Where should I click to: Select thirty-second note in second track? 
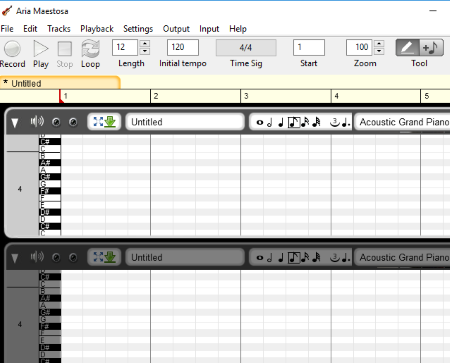click(x=316, y=258)
